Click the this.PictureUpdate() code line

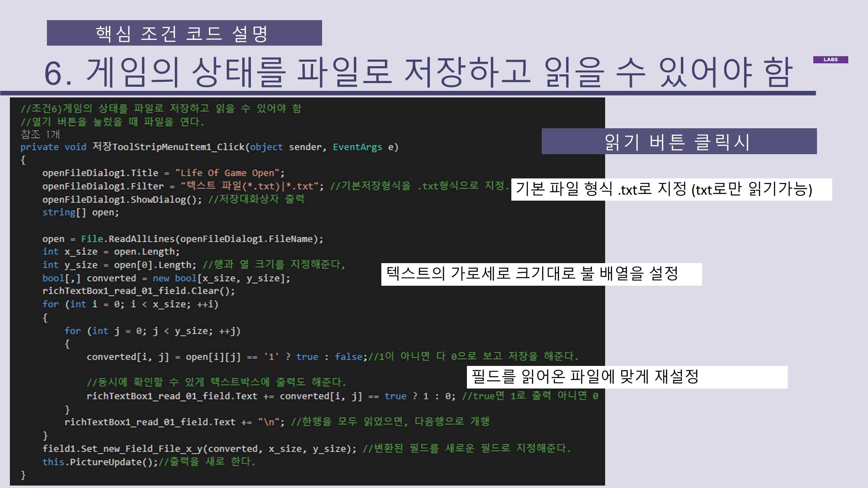click(100, 462)
